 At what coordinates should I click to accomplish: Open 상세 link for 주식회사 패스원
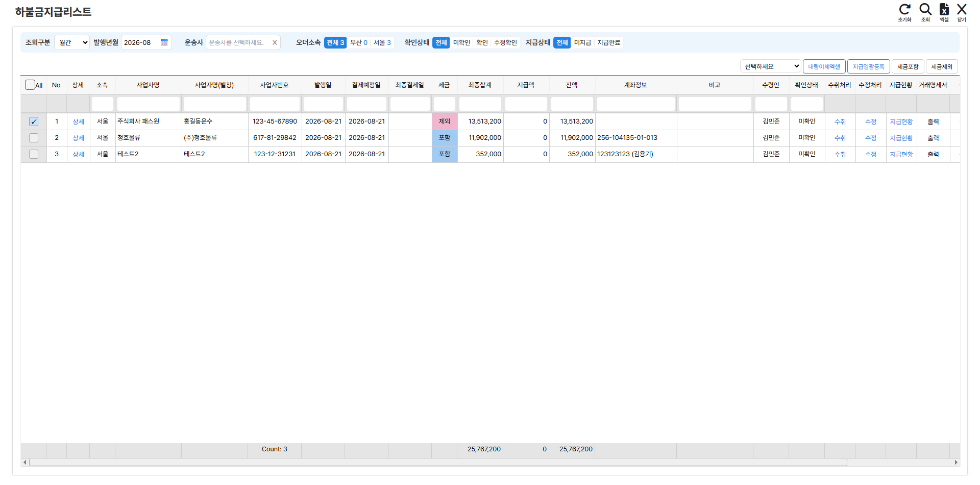pos(78,122)
